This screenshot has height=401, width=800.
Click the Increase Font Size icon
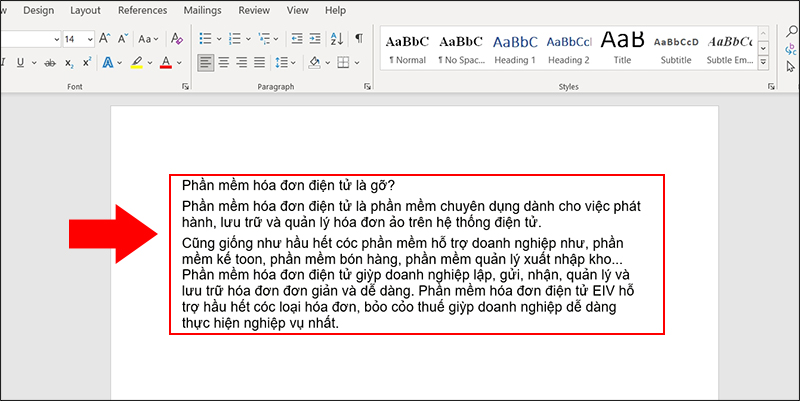pyautogui.click(x=106, y=39)
